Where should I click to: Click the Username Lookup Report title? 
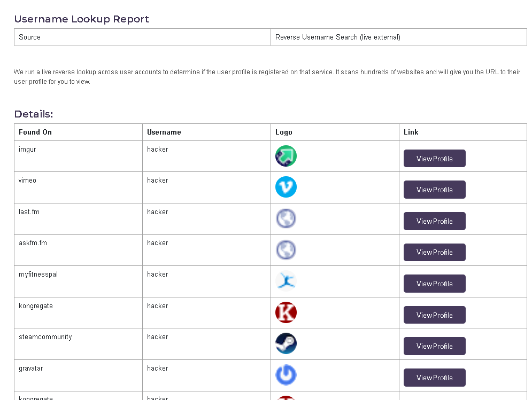(82, 19)
